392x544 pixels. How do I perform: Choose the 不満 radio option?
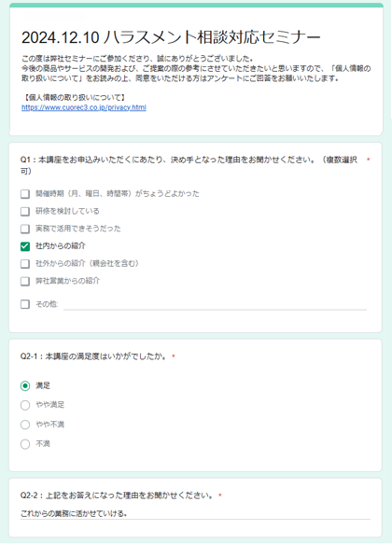25,444
